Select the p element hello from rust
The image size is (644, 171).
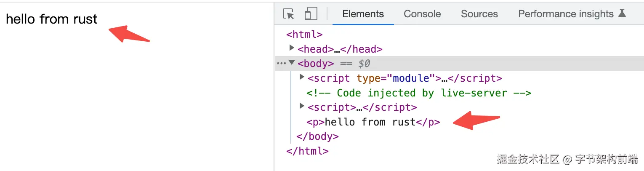click(x=373, y=122)
